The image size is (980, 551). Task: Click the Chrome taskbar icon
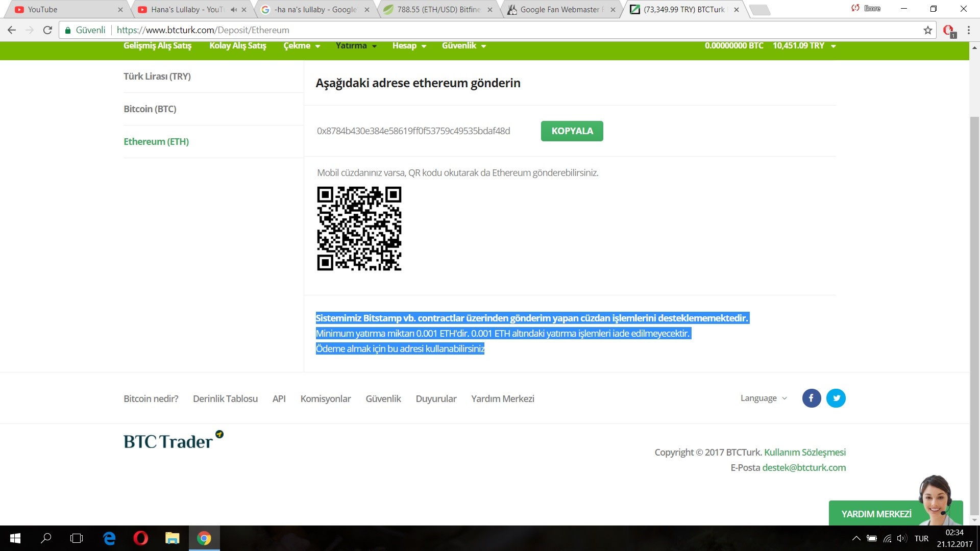click(204, 538)
